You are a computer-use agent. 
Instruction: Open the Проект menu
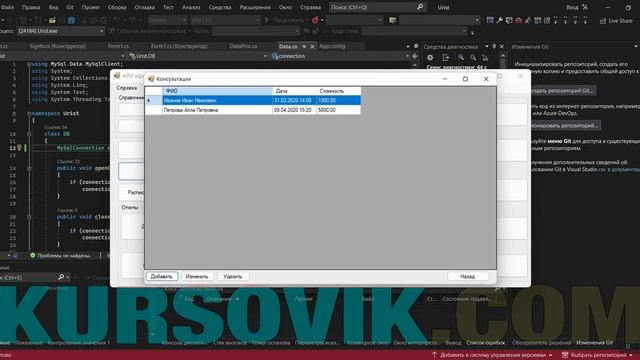[x=90, y=7]
